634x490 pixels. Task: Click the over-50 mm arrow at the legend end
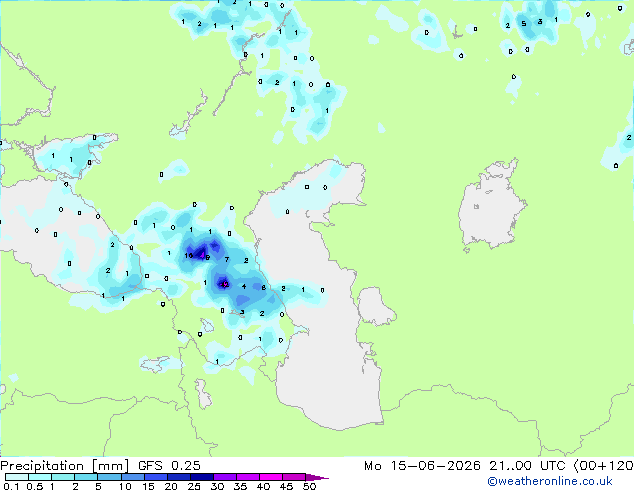click(x=317, y=477)
